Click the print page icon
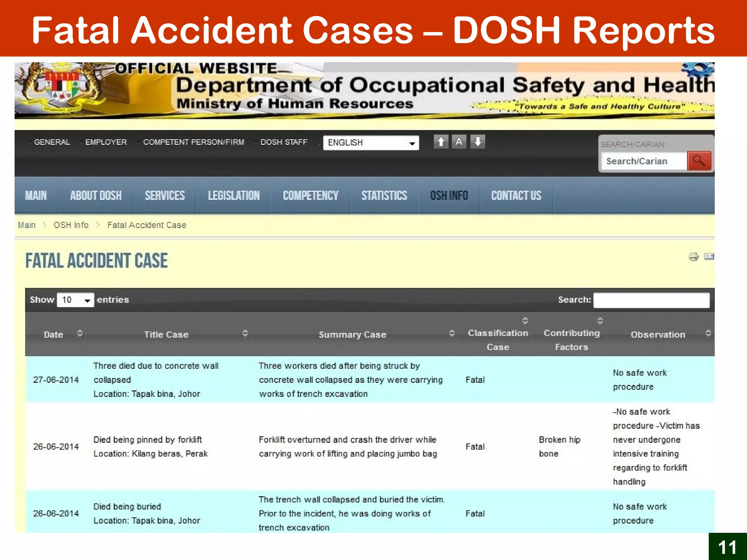The width and height of the screenshot is (747, 560). [x=693, y=257]
